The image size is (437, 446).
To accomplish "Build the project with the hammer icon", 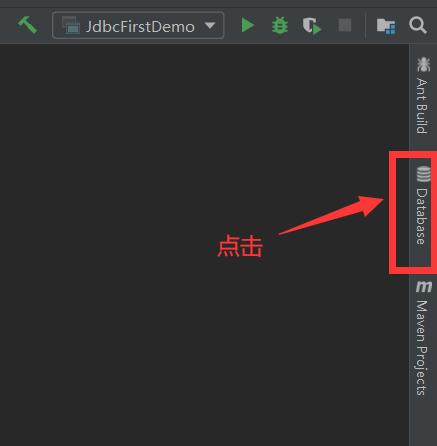I will pos(27,25).
